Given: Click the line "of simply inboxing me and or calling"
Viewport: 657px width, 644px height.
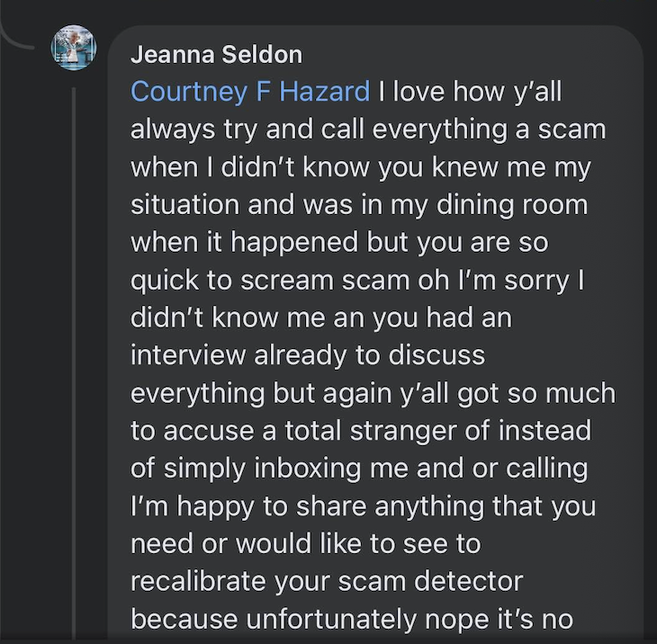Looking at the screenshot, I should (x=359, y=469).
